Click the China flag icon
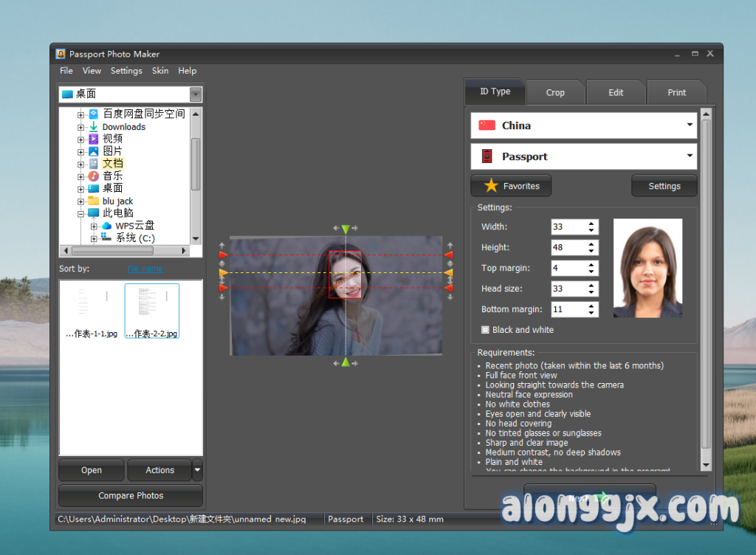 (x=487, y=125)
